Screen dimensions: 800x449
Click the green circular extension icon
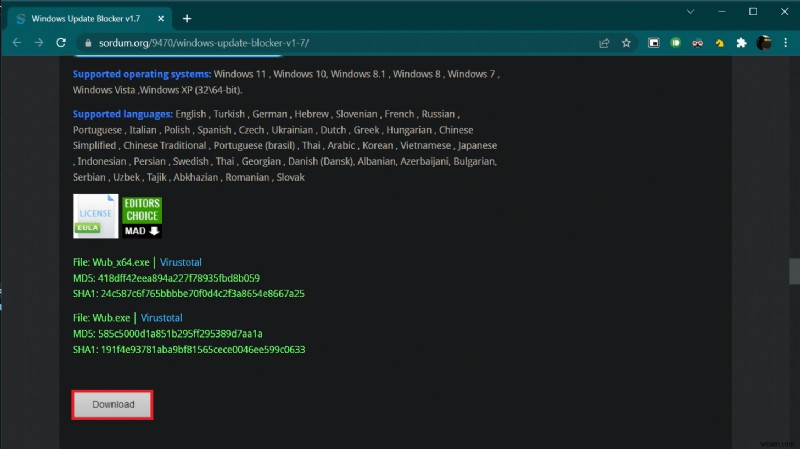(676, 43)
